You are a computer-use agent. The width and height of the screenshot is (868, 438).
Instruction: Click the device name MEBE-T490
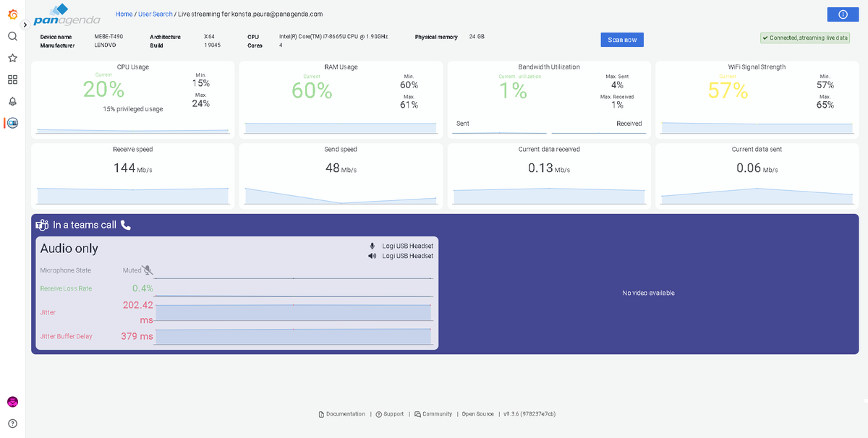[109, 37]
